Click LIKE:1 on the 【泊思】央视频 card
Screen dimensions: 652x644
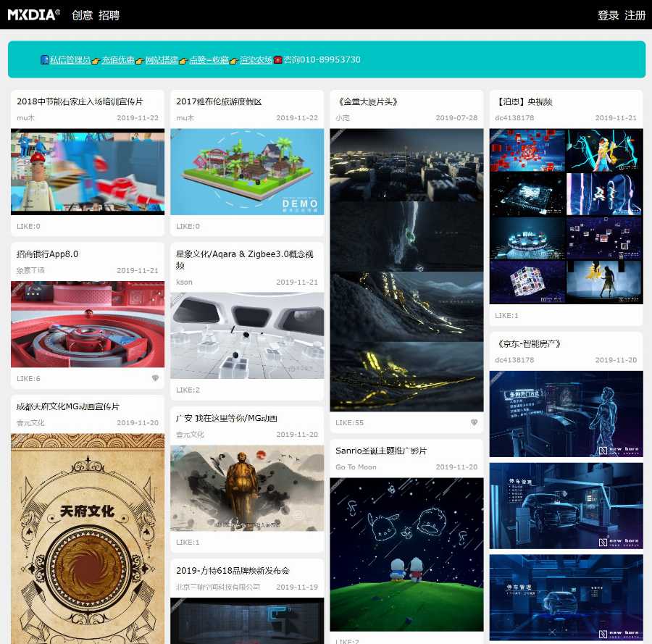(507, 316)
